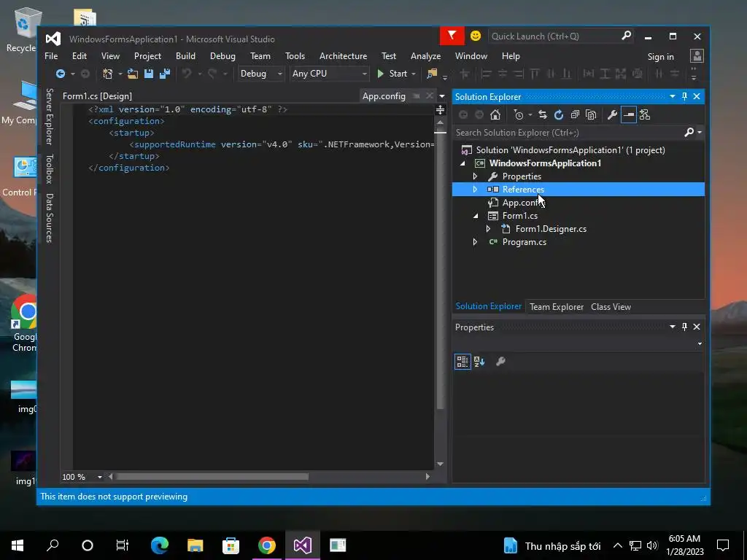
Task: Click the Property Pages wrench in Properties panel
Action: [500, 362]
